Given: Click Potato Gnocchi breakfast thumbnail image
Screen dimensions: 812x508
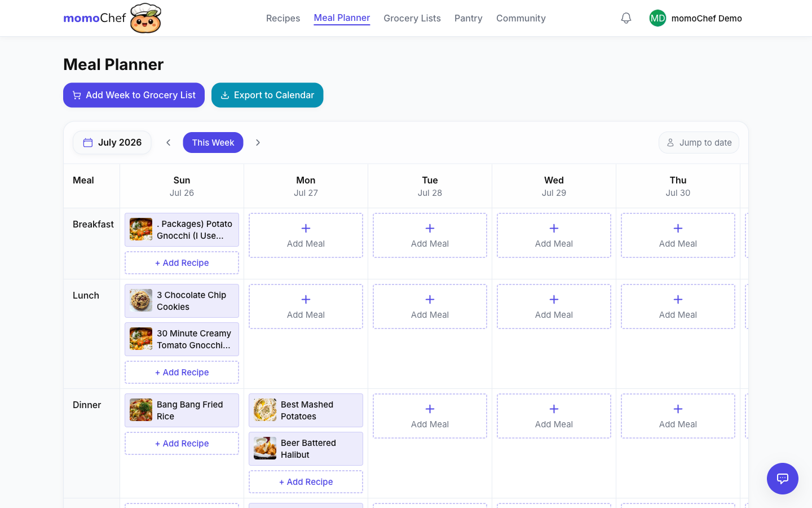Looking at the screenshot, I should tap(141, 229).
